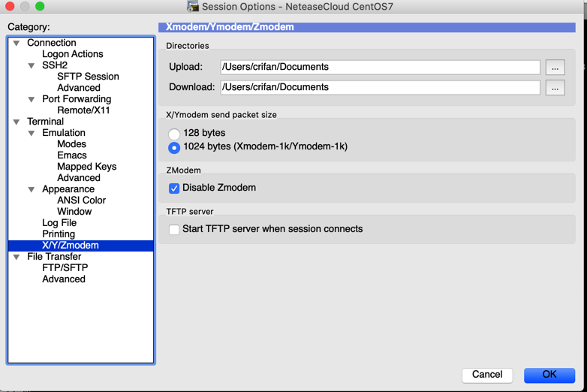Cancel the Session Options dialog
Viewport: 587px width, 392px height.
click(x=487, y=375)
